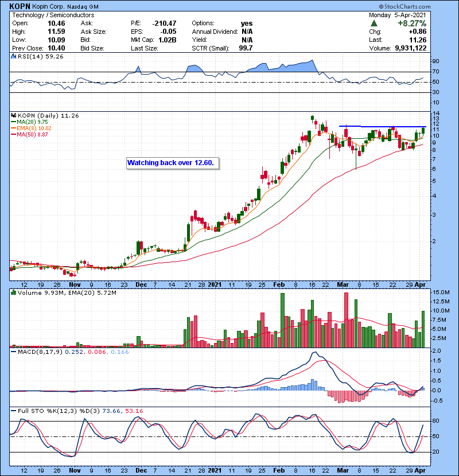Click the Low value 10.09
The image size is (459, 476).
point(56,40)
